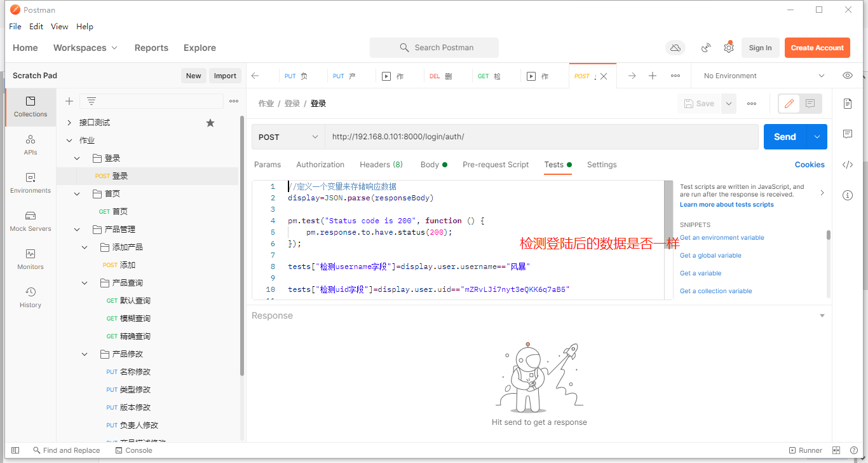Open the HTTP method dropdown showing POST
Screen dimensions: 868x463
288,137
